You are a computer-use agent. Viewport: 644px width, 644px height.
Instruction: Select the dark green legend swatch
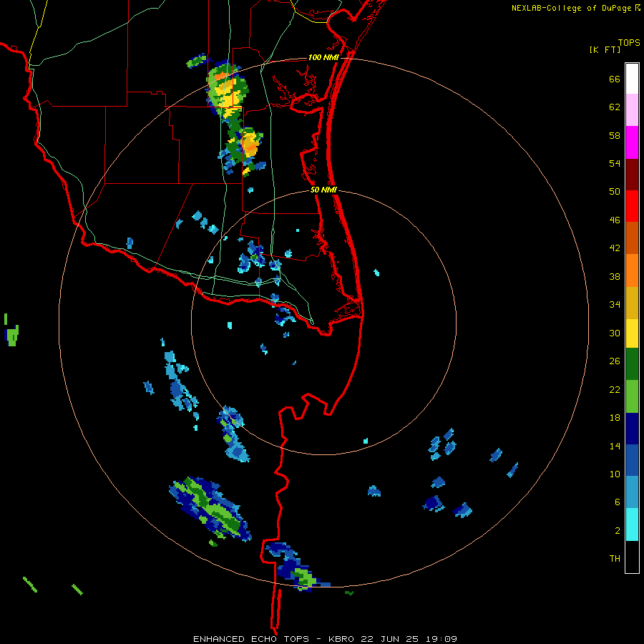tap(632, 364)
